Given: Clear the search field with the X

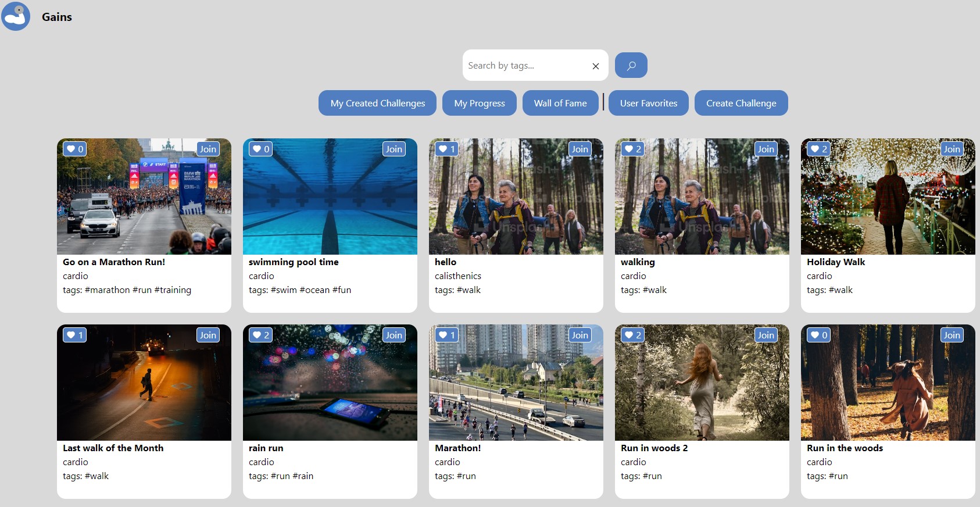Looking at the screenshot, I should pos(595,66).
